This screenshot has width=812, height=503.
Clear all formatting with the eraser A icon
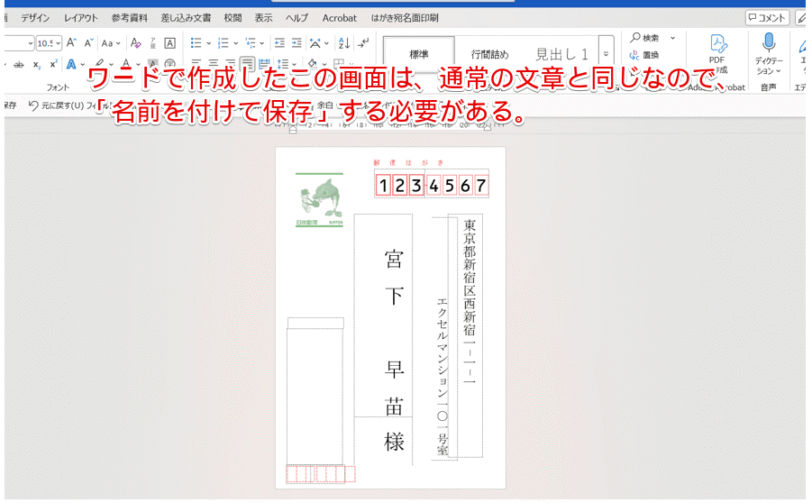tap(136, 43)
